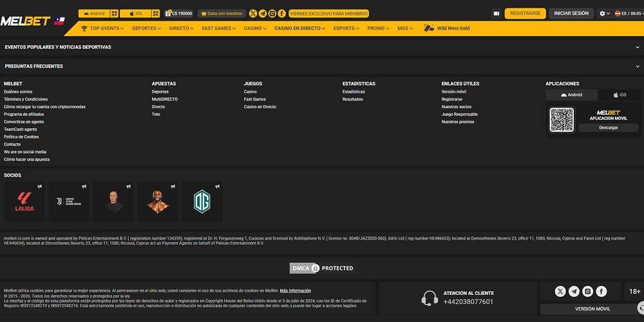Image resolution: width=644 pixels, height=322 pixels.
Task: Open the Instagram icon in the footer socials
Action: 588,292
